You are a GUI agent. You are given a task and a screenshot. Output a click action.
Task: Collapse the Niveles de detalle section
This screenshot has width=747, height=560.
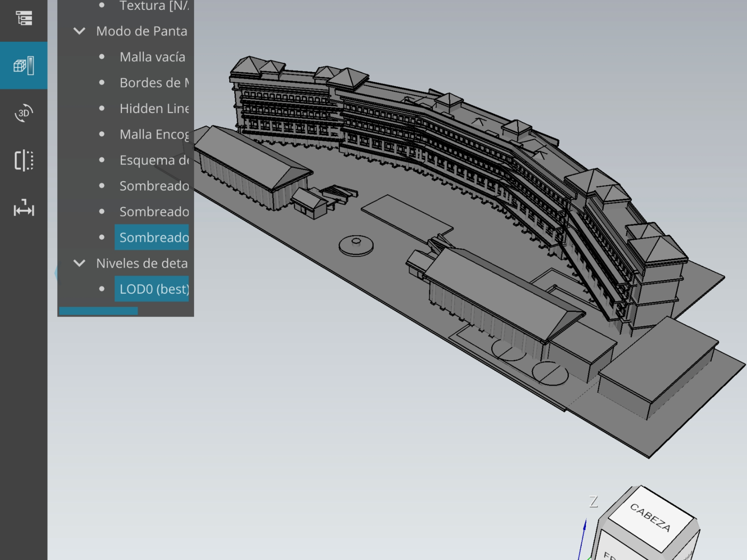79,263
